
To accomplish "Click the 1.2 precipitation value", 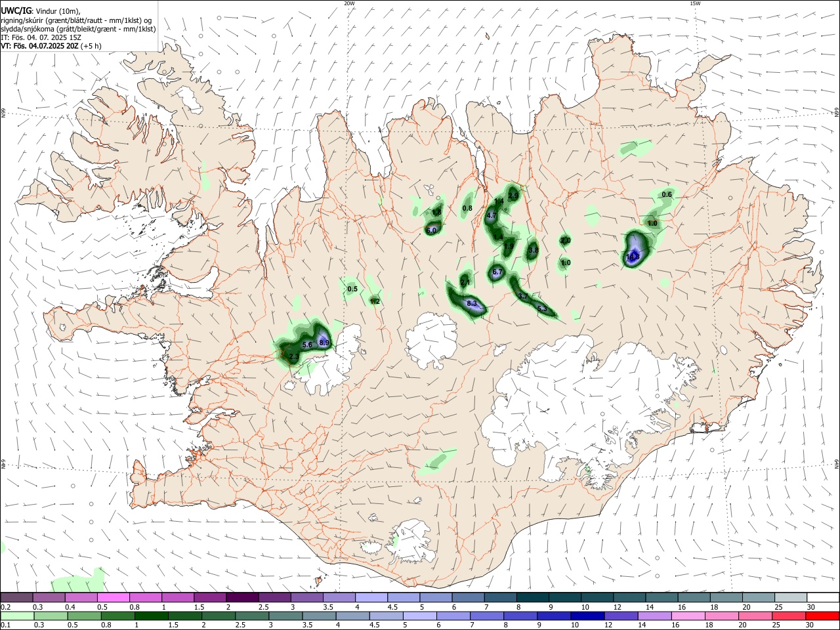I will [375, 301].
